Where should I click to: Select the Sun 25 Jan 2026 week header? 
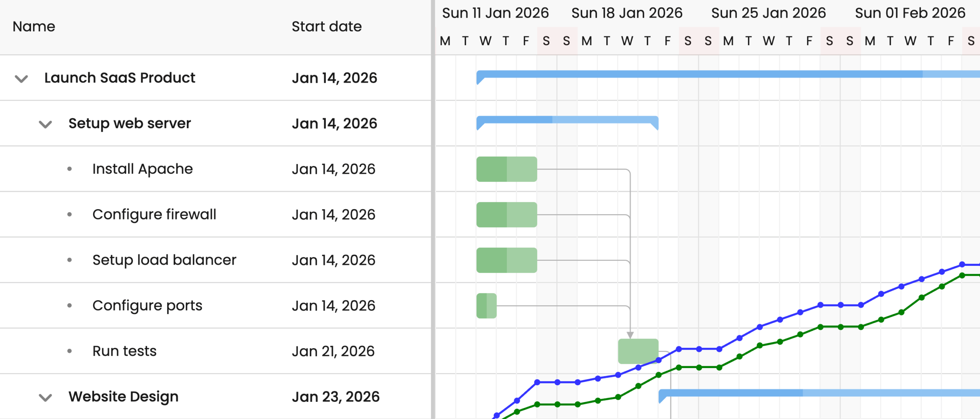click(768, 13)
